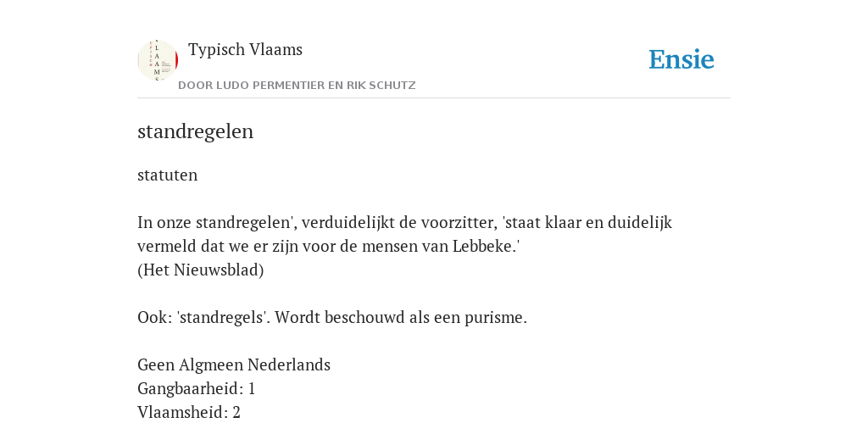868x434 pixels.
Task: Open the Typisch Vlaams source title
Action: [x=245, y=50]
